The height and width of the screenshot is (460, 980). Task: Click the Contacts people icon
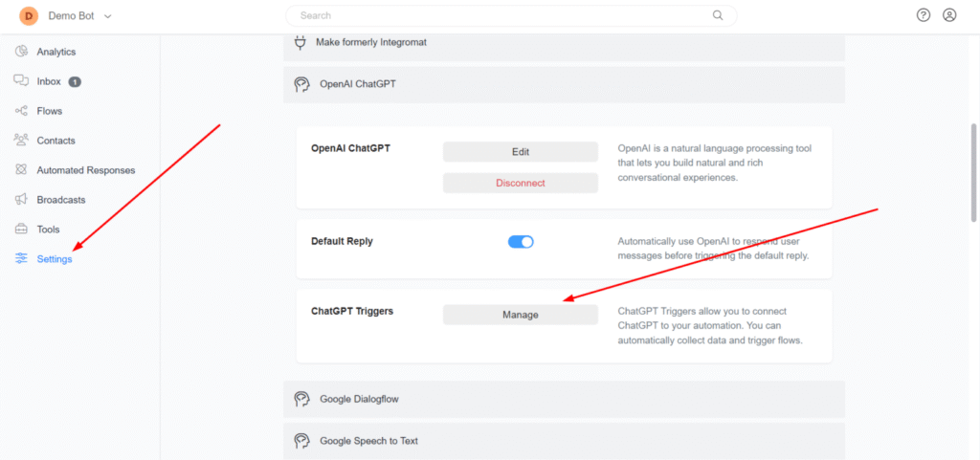(22, 140)
